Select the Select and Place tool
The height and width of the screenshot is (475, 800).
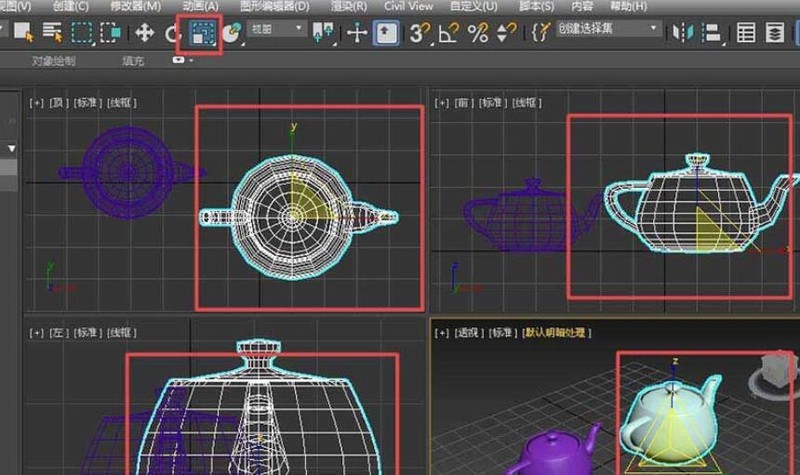pos(232,33)
